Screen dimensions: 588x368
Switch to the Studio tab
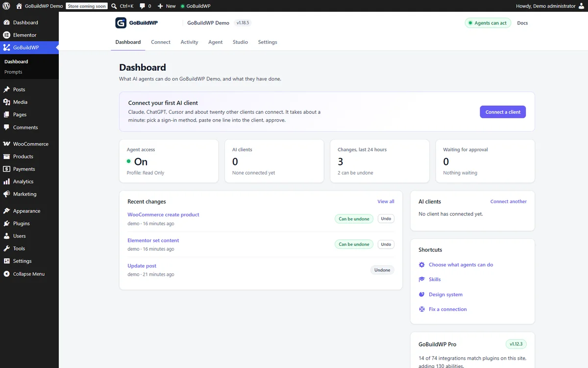tap(240, 42)
